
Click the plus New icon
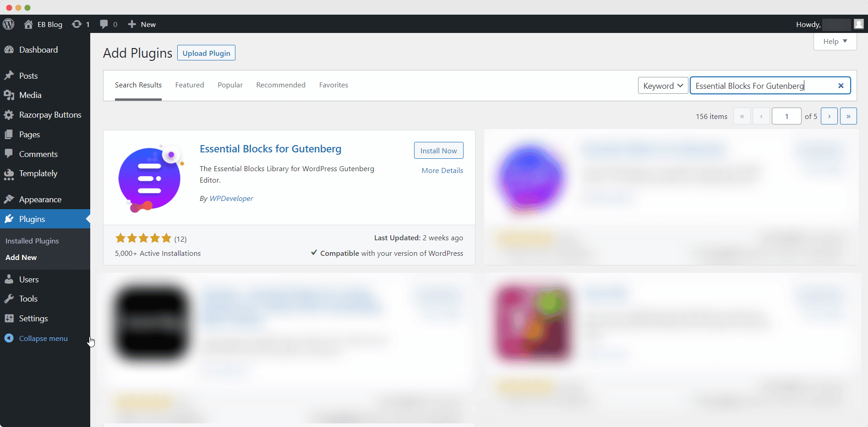[x=132, y=24]
